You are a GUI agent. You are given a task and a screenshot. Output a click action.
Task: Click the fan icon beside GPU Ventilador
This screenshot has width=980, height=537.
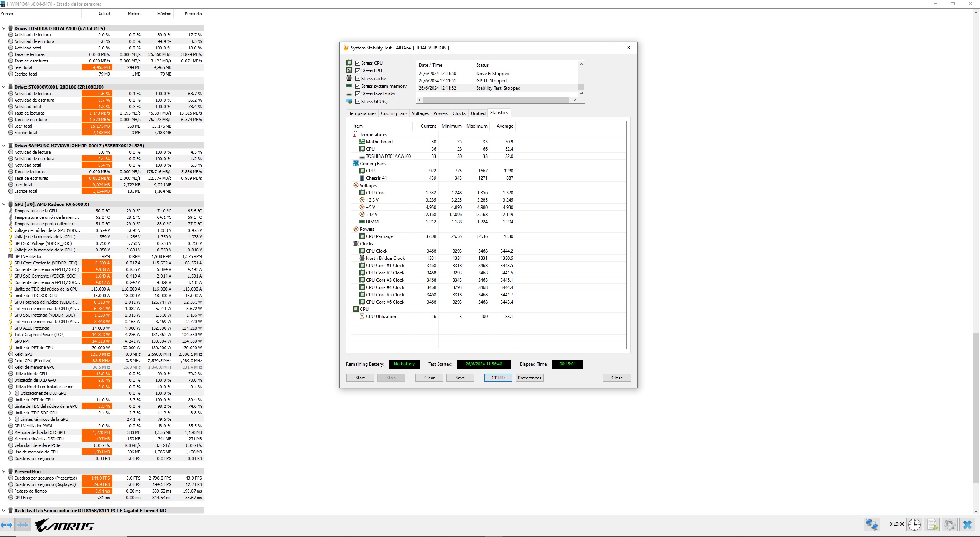(10, 256)
